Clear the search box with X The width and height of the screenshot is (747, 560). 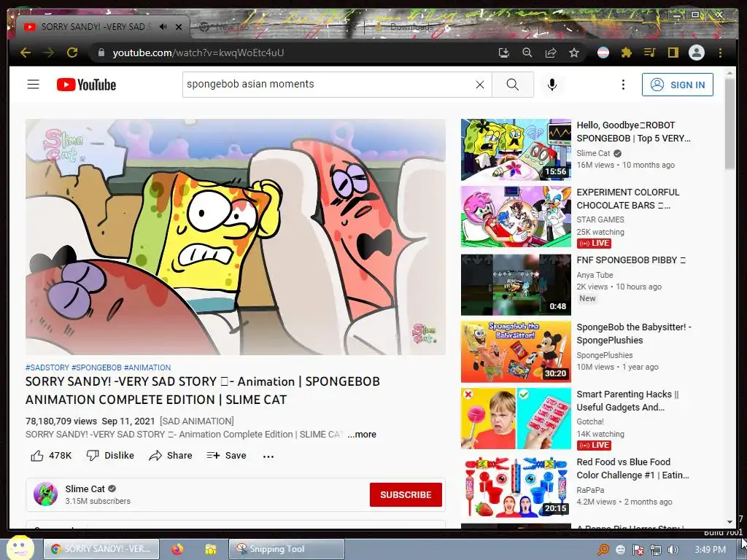tap(480, 85)
